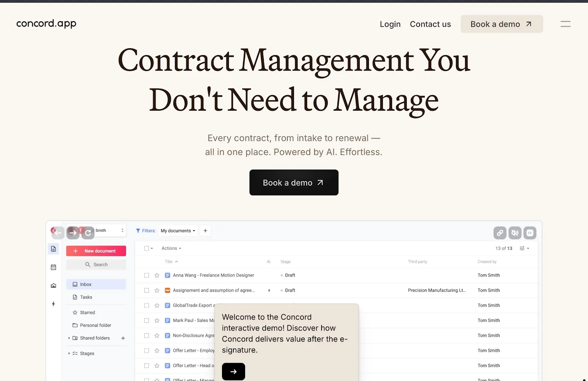588x381 pixels.
Task: Open the reports chart sidebar icon
Action: [54, 285]
